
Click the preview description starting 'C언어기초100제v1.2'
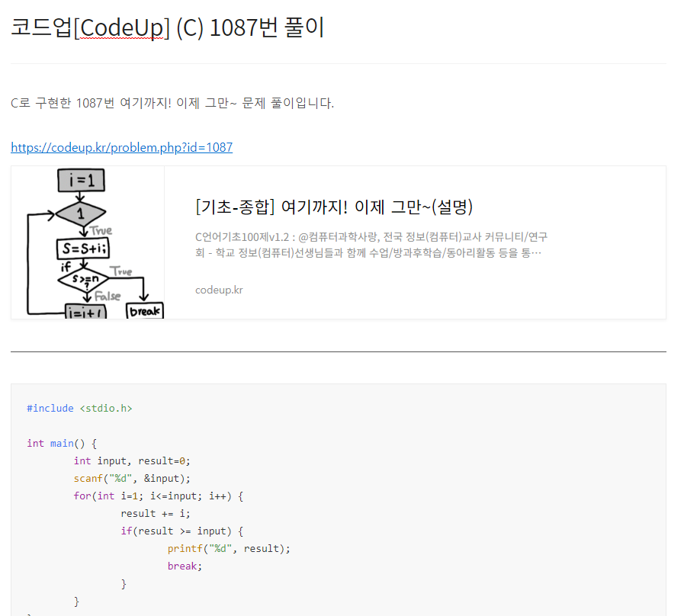point(371,245)
